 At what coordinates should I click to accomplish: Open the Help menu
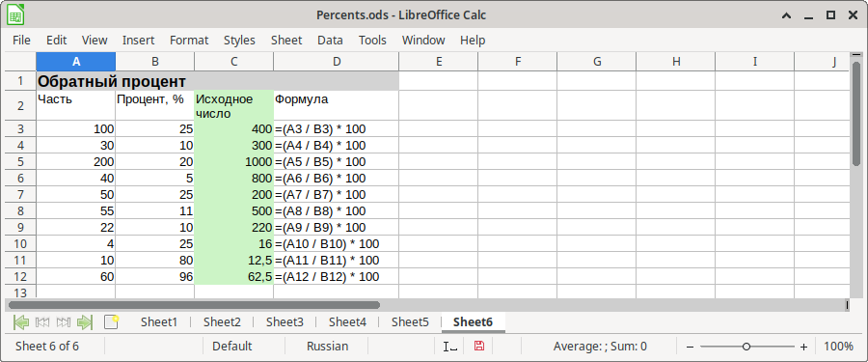tap(473, 40)
